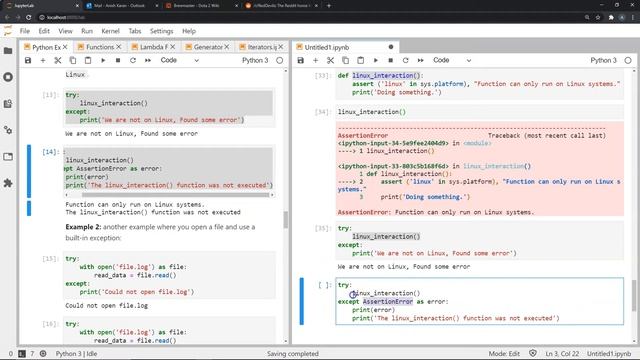Open the View menu

click(x=65, y=31)
